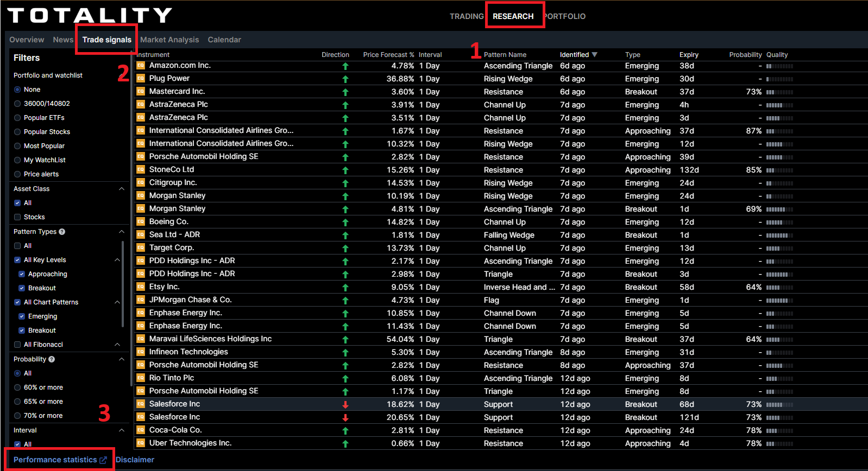This screenshot has width=868, height=471.
Task: Select the Price alerts radio option
Action: point(17,174)
